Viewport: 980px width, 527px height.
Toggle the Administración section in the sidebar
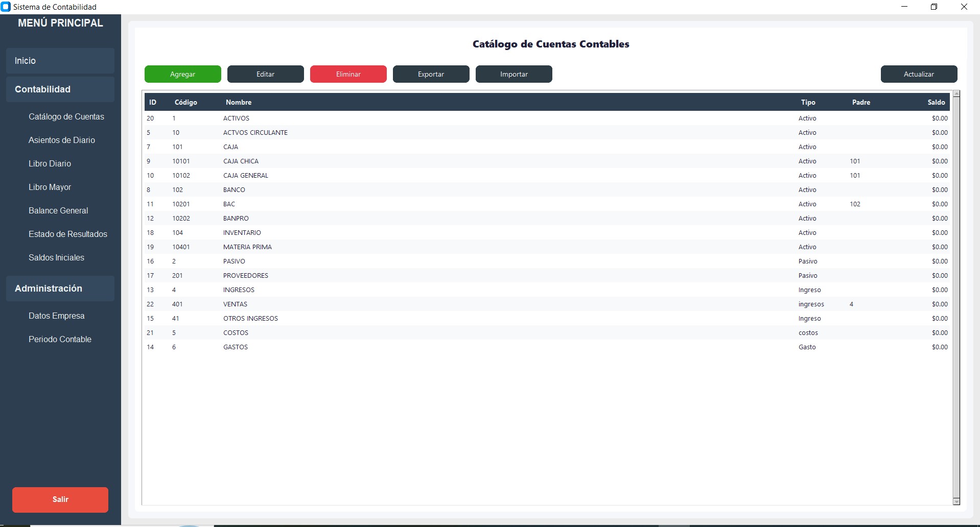[x=60, y=289]
